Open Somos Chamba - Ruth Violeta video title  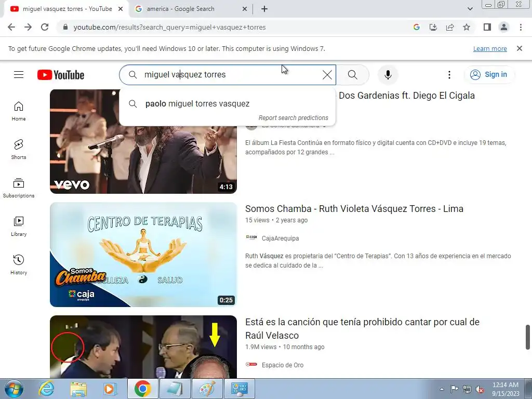[x=354, y=209]
